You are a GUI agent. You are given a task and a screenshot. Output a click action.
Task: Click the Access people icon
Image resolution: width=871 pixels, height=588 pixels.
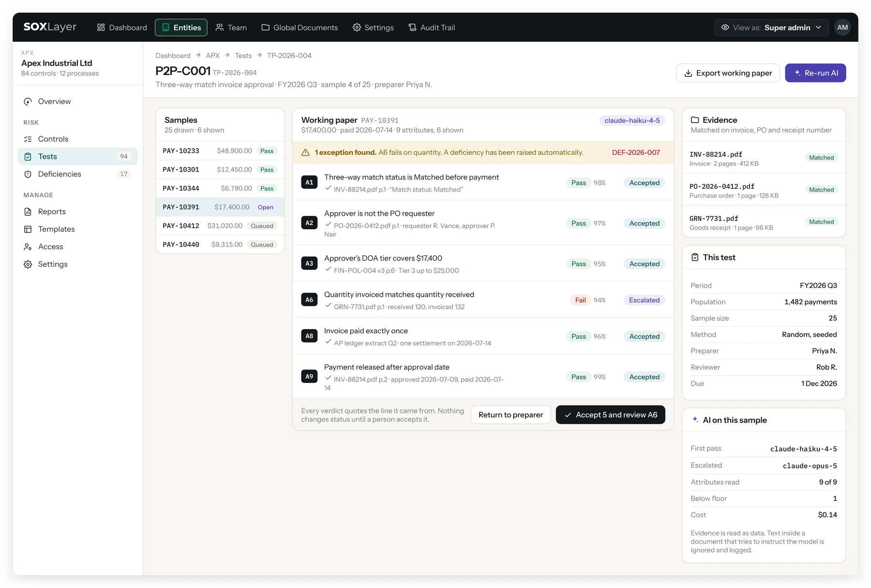(x=28, y=247)
